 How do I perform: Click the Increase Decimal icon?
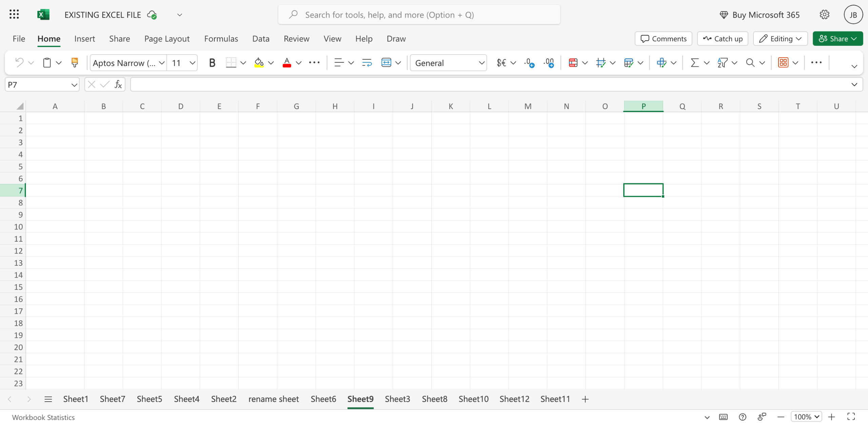529,63
